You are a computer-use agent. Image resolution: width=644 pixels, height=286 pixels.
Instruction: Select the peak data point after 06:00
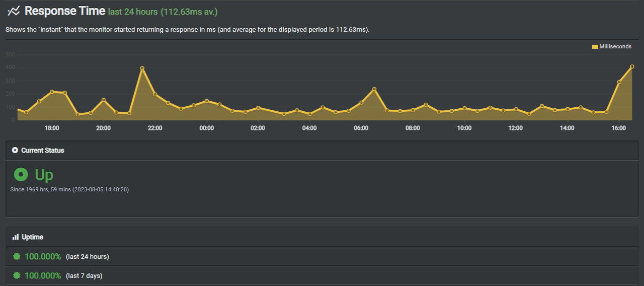tap(374, 89)
